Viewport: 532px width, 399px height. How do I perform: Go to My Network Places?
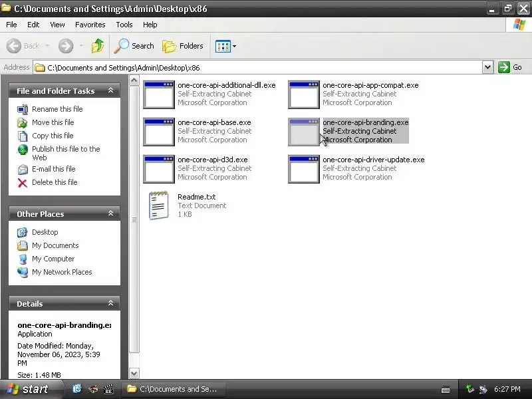click(62, 272)
